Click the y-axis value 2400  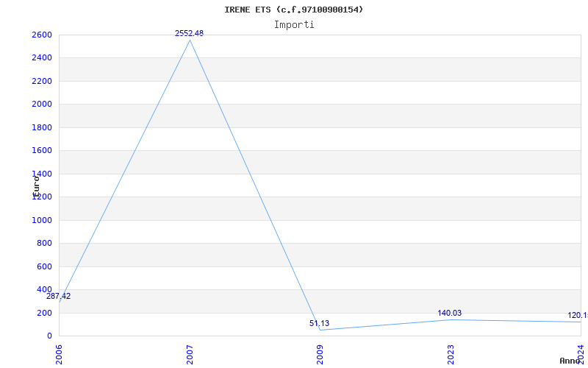(x=42, y=58)
